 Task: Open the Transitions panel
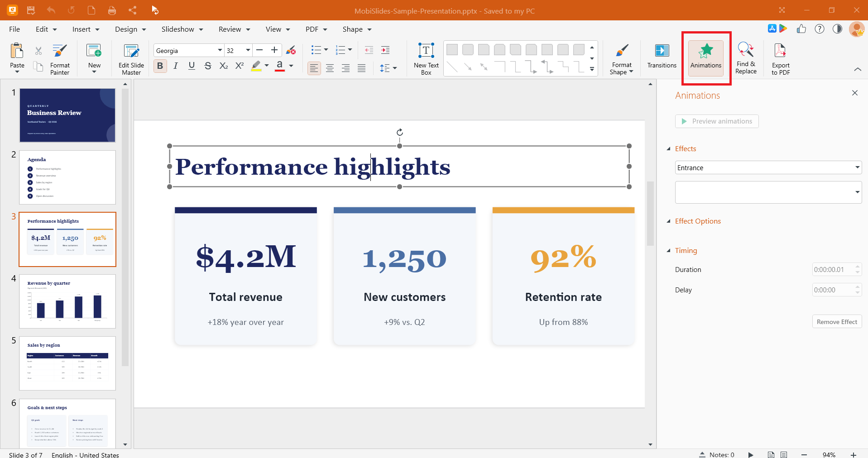[662, 57]
